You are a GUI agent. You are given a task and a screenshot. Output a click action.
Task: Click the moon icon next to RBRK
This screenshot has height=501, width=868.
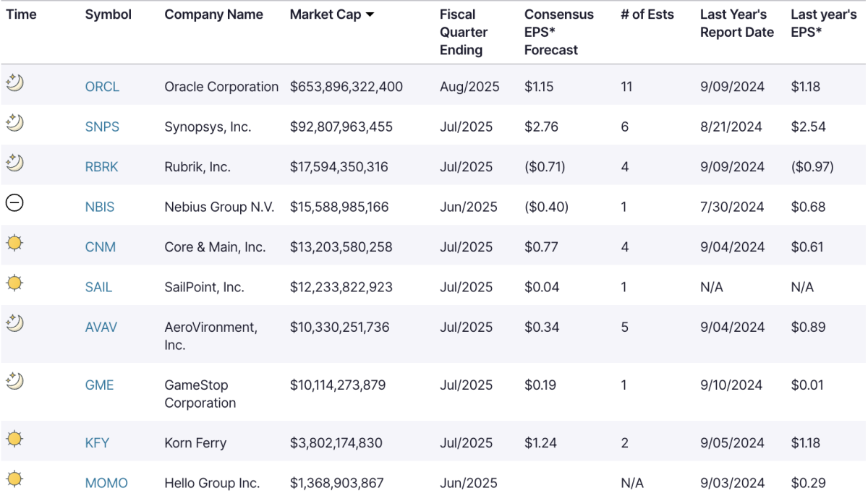[14, 163]
